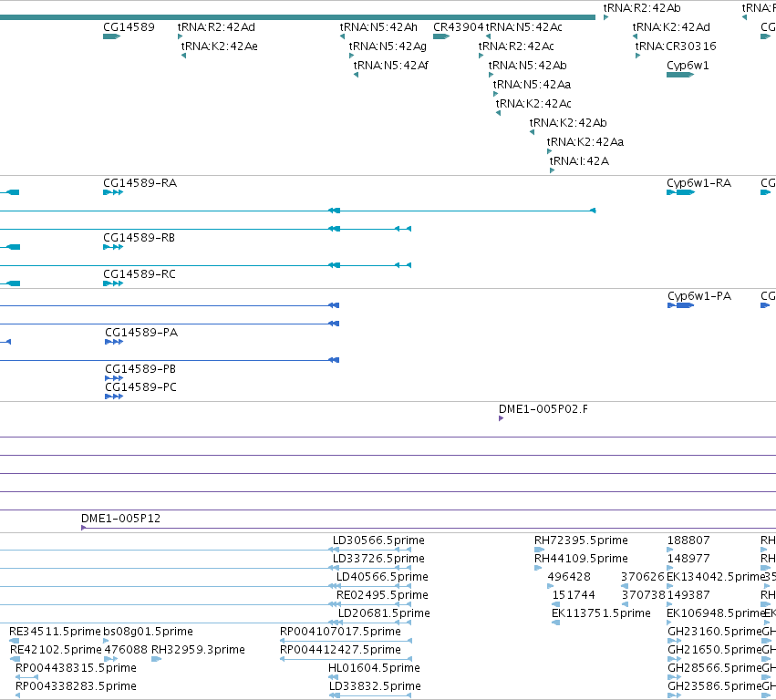Click EST 188807 label
The image size is (776, 700).
688,540
